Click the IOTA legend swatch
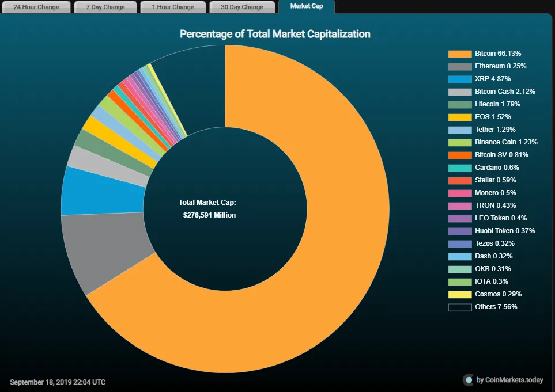Viewport: 555px width, 392px height. [460, 281]
